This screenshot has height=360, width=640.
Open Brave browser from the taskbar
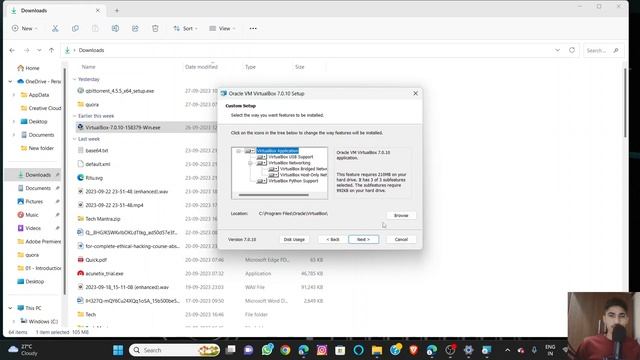pyautogui.click(x=413, y=350)
